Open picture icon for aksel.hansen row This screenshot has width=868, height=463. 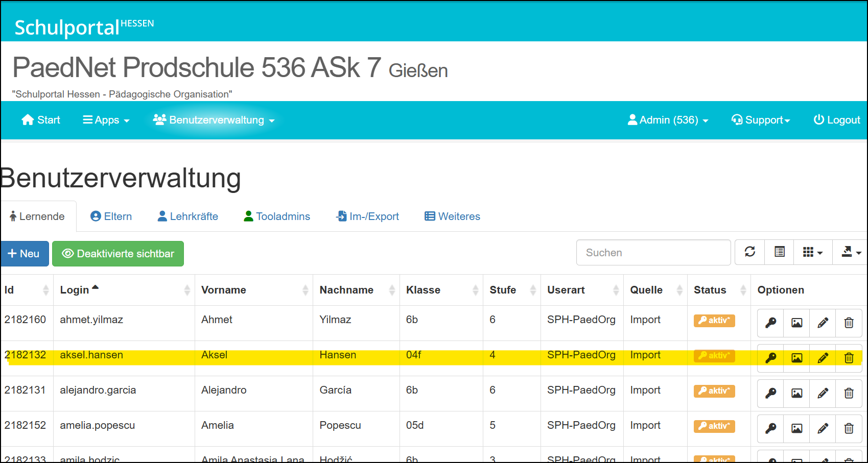796,358
